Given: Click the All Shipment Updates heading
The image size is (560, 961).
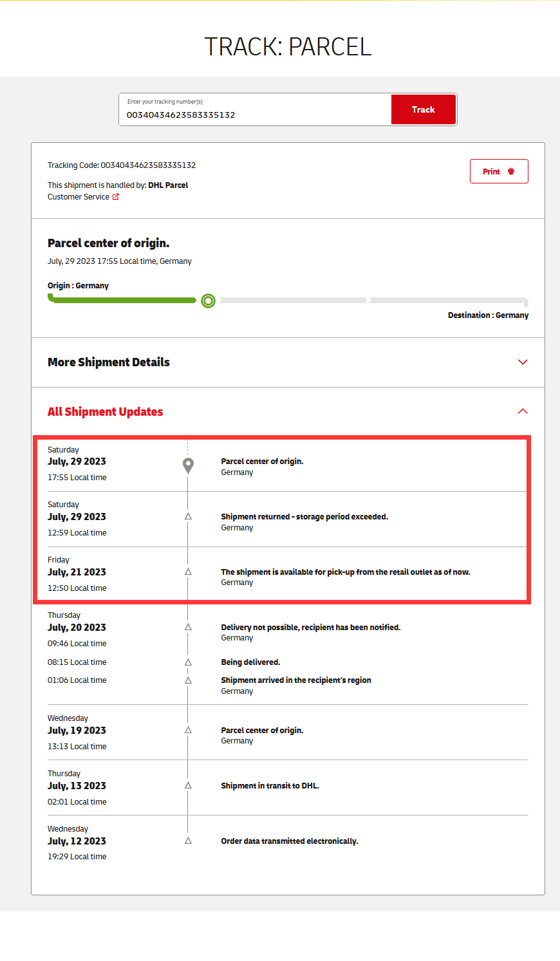Looking at the screenshot, I should coord(106,412).
